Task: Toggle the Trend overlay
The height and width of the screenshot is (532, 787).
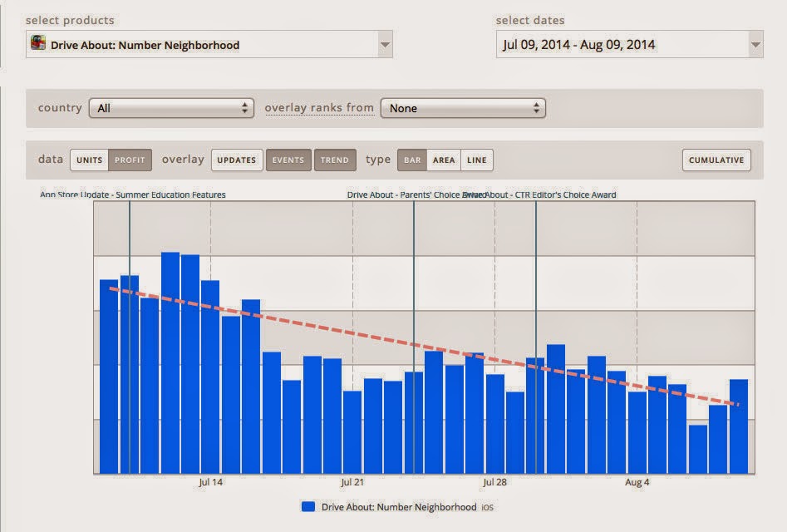Action: pyautogui.click(x=335, y=160)
